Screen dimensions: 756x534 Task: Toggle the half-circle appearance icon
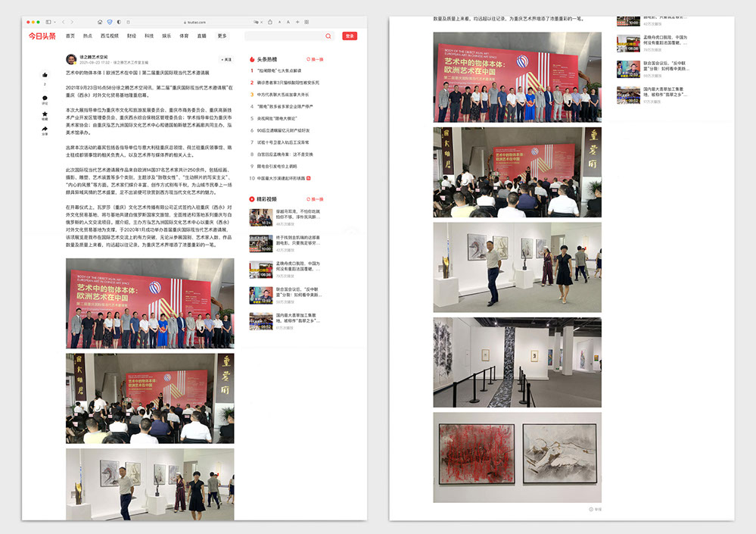click(x=119, y=22)
